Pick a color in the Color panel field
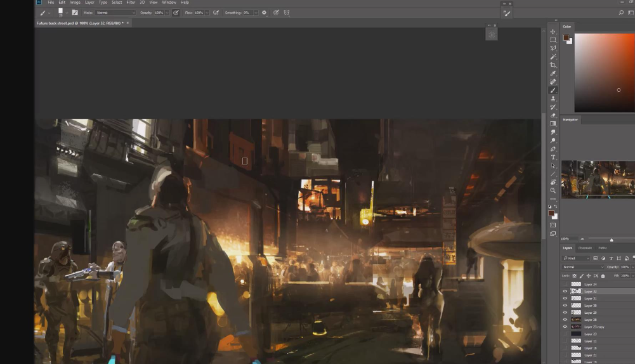 pyautogui.click(x=605, y=73)
